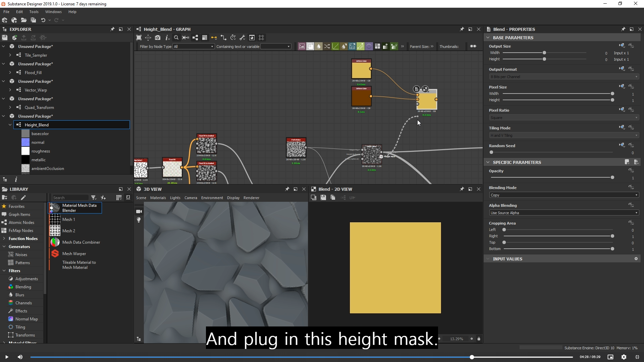Click the library Search field
This screenshot has width=644, height=362.
[70, 198]
